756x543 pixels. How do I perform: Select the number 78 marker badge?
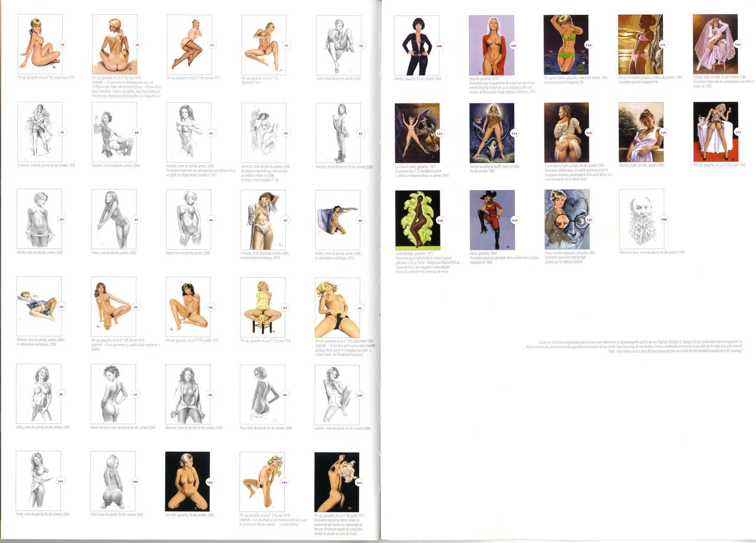(360, 46)
